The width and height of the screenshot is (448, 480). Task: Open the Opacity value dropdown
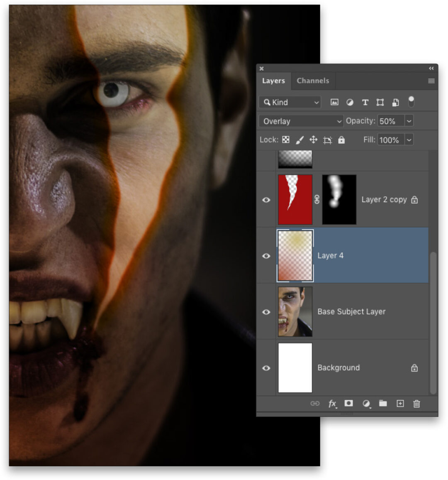coord(409,121)
